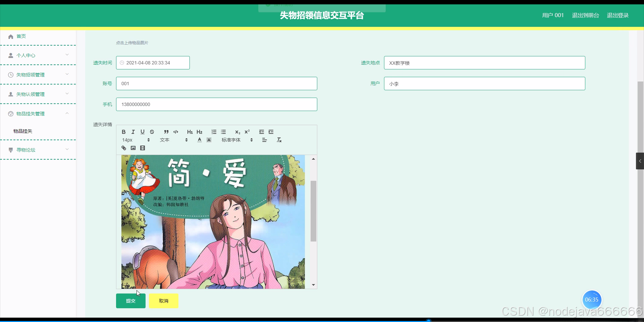The height and width of the screenshot is (322, 644).
Task: Click 退出到前台 in the header
Action: click(585, 15)
